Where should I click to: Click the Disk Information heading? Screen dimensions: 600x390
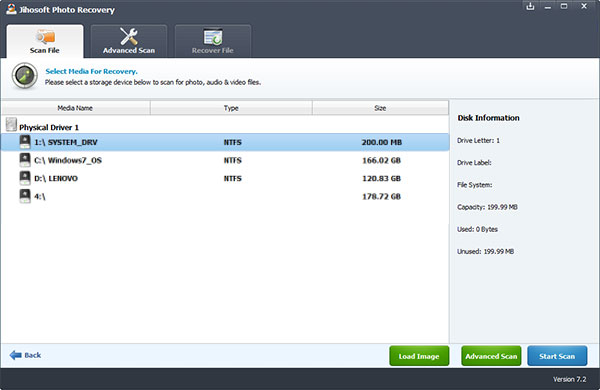[x=489, y=118]
